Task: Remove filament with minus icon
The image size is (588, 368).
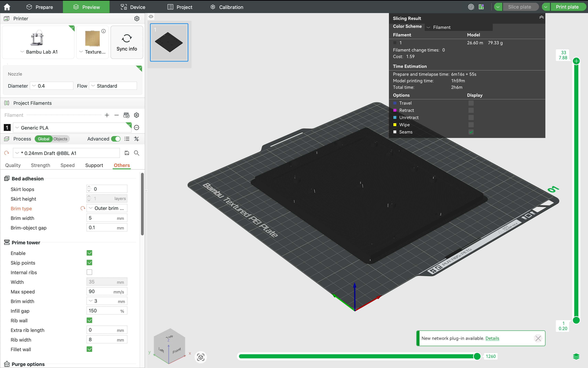Action: click(x=116, y=115)
